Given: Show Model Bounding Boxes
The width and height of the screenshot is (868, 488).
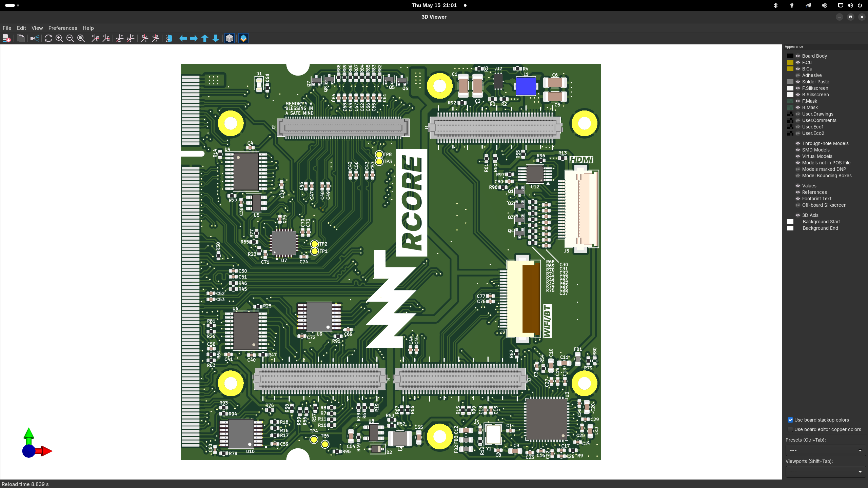Looking at the screenshot, I should click(x=798, y=176).
